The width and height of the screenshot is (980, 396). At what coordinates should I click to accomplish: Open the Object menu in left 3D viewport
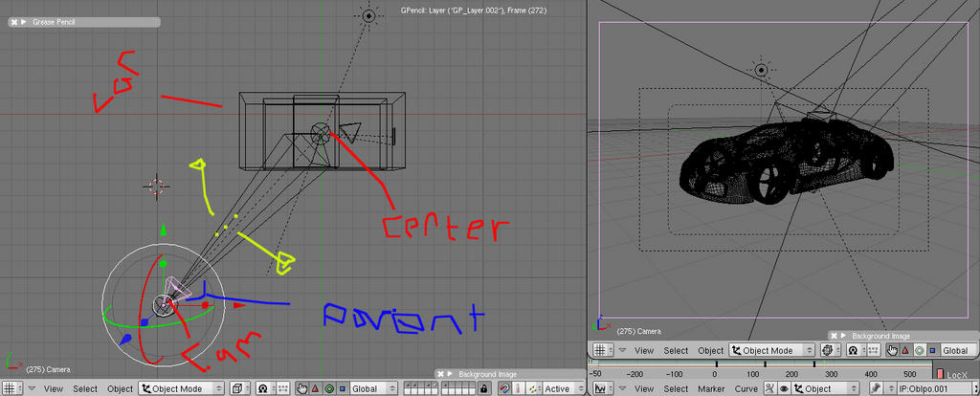120,388
